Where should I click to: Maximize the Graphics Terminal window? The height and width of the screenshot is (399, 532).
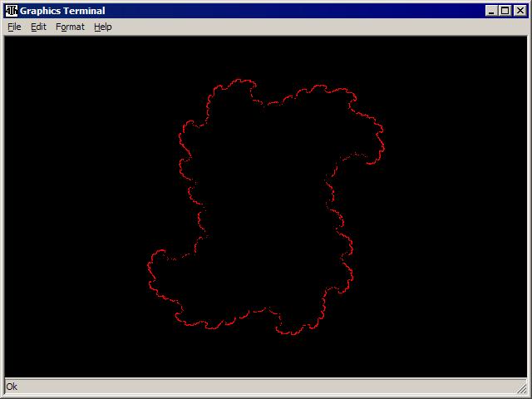(x=505, y=11)
